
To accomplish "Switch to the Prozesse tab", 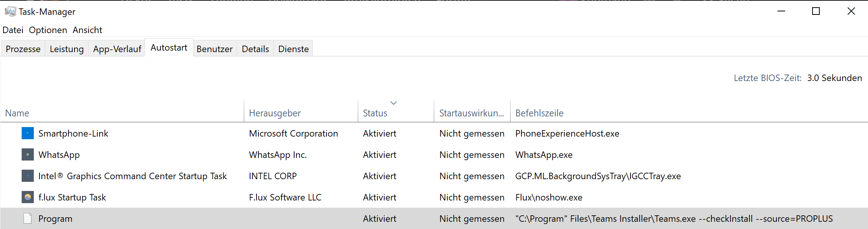I will pos(23,49).
